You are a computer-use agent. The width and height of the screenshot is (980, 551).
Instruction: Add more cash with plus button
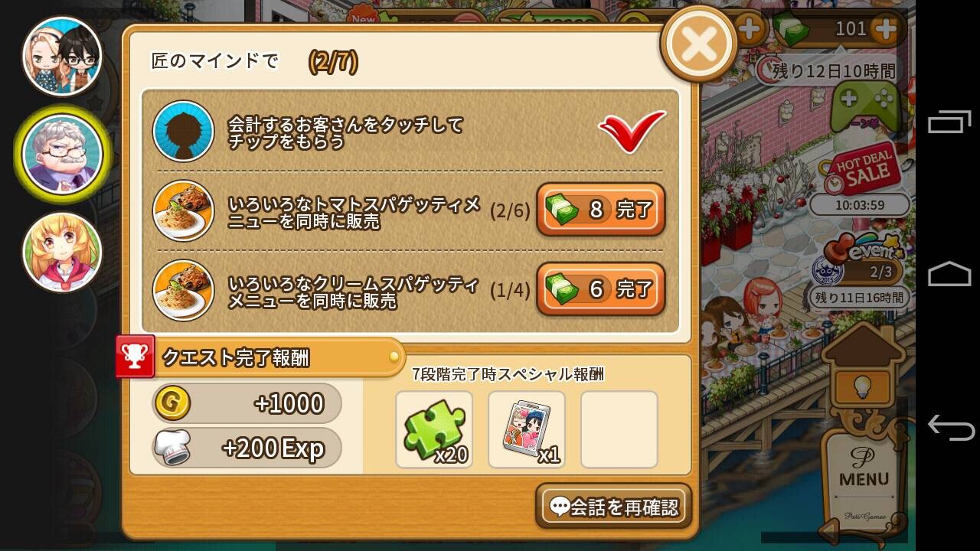[x=886, y=29]
